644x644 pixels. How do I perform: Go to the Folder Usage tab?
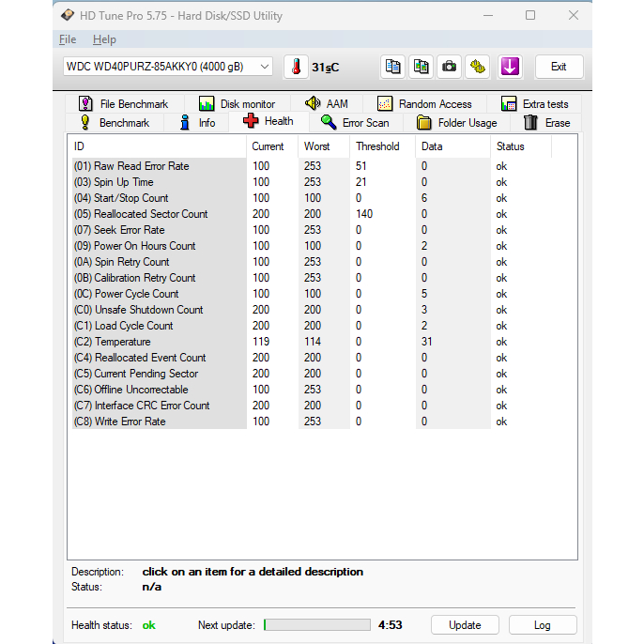(x=456, y=123)
